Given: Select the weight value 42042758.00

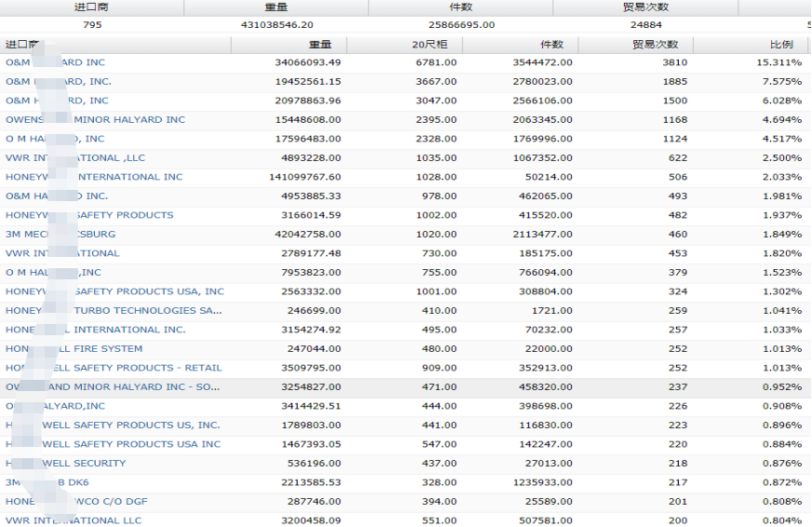Looking at the screenshot, I should [x=307, y=234].
